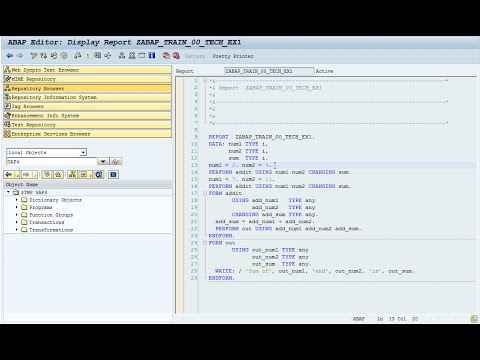Select Repository Browser

point(88,88)
